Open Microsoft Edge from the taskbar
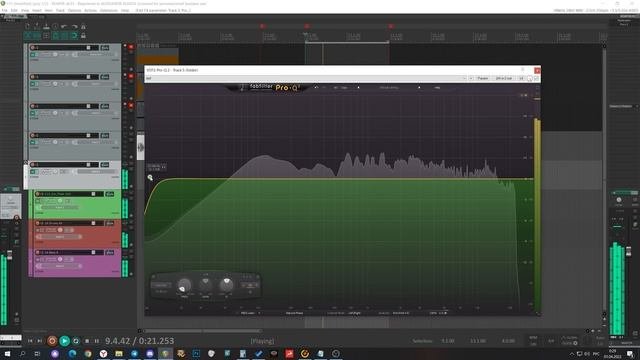The height and width of the screenshot is (360, 640). 72,353
